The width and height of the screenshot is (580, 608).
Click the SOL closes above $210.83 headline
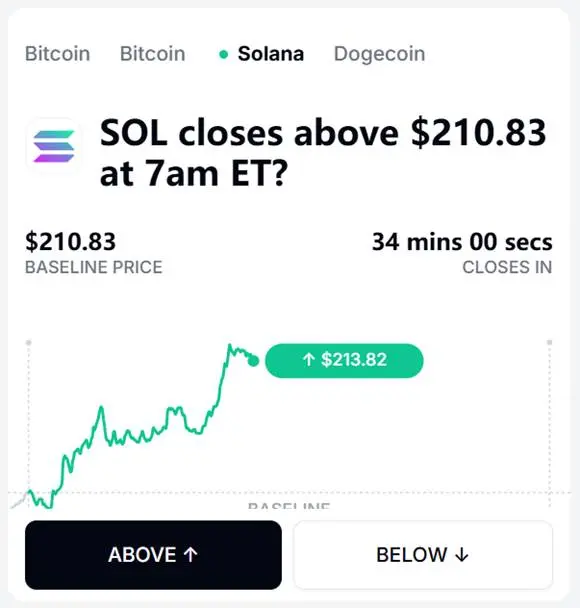pyautogui.click(x=323, y=153)
